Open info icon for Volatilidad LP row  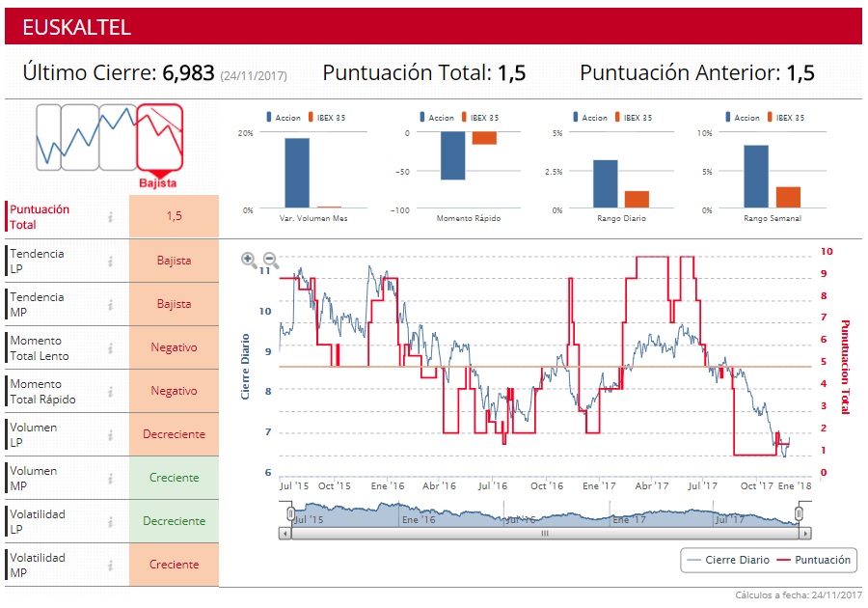[111, 521]
